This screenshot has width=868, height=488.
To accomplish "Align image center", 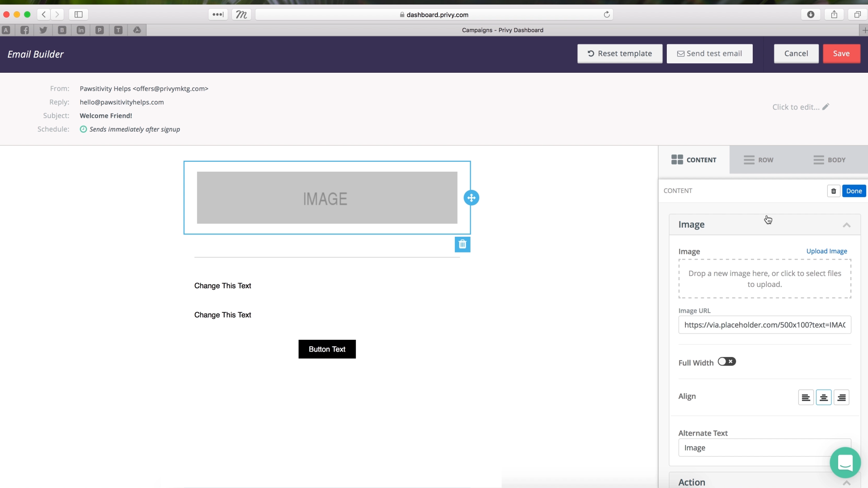I will tap(824, 398).
